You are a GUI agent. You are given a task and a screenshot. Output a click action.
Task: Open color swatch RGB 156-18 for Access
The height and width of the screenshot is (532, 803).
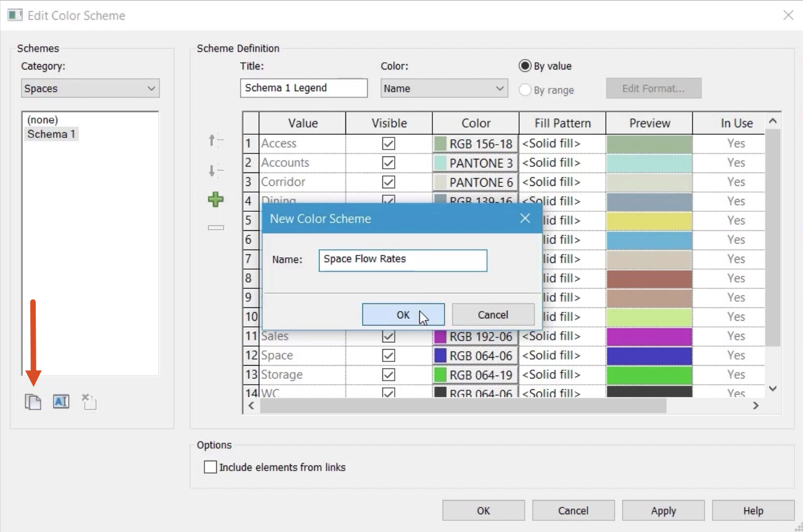tap(475, 143)
